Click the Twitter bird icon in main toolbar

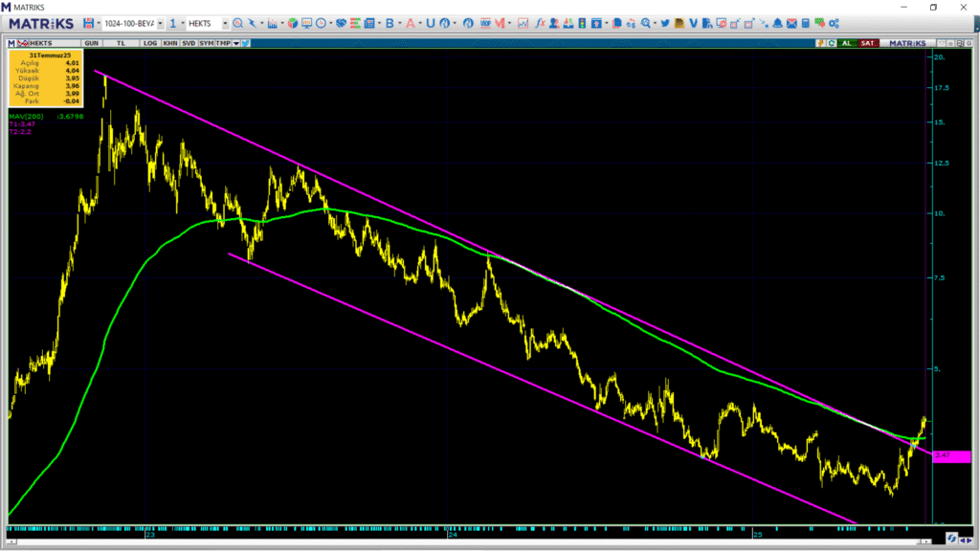pos(664,23)
